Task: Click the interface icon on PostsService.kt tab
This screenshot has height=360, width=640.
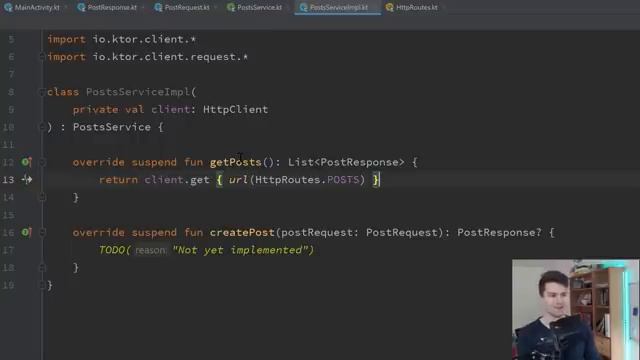Action: point(231,7)
